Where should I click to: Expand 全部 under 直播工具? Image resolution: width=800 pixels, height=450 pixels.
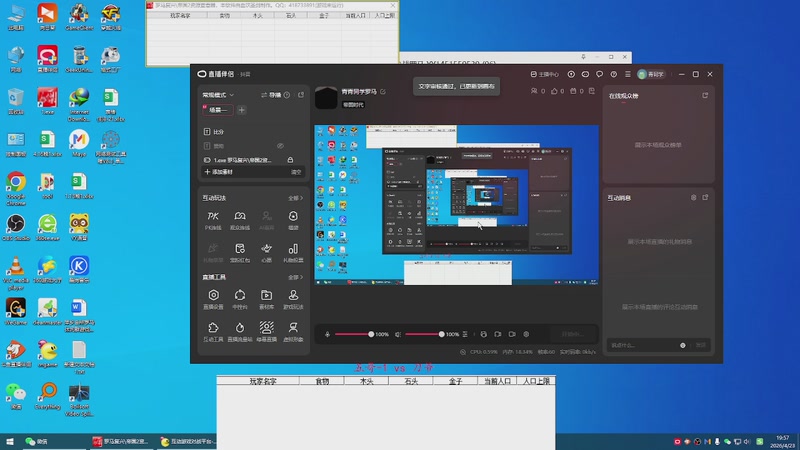coord(295,277)
